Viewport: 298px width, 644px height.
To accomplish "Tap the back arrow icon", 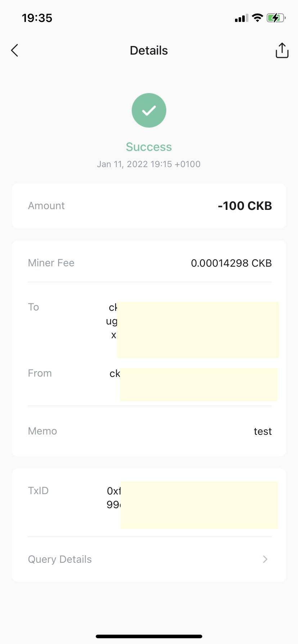I will (x=15, y=51).
